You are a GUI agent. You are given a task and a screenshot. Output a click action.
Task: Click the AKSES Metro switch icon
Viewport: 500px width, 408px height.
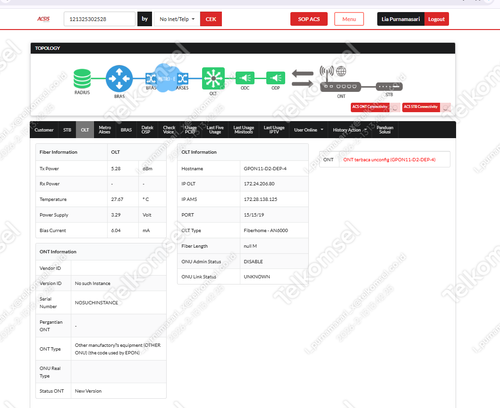(x=183, y=79)
